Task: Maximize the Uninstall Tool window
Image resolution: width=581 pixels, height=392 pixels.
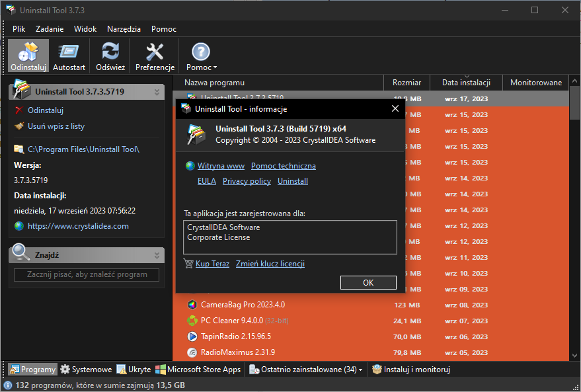Action: (x=535, y=10)
